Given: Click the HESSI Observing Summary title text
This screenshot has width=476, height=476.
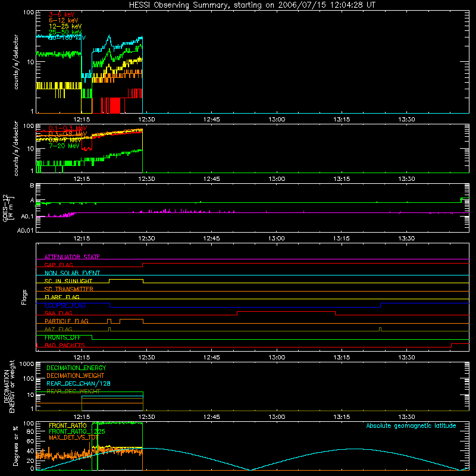Looking at the screenshot, I should (252, 5).
